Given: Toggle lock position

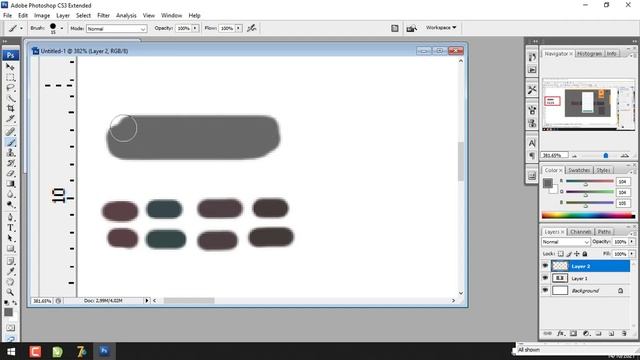Looking at the screenshot, I should [577, 254].
